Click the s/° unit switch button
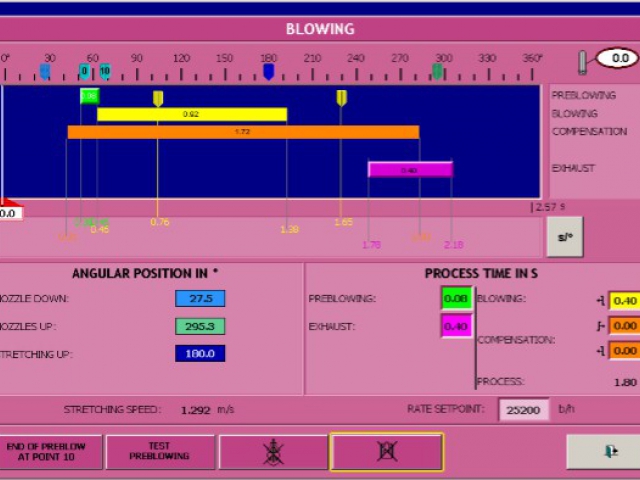This screenshot has width=640, height=480. [565, 237]
